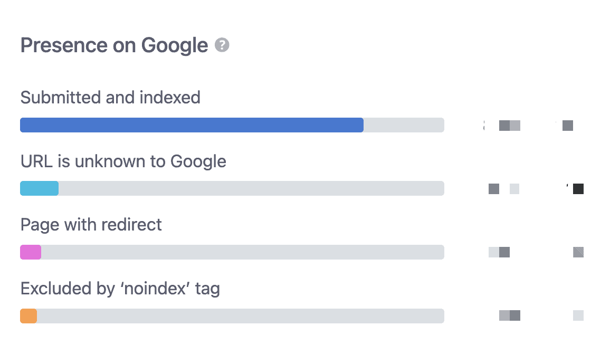Select the 'Submitted and indexed' label

(x=110, y=98)
